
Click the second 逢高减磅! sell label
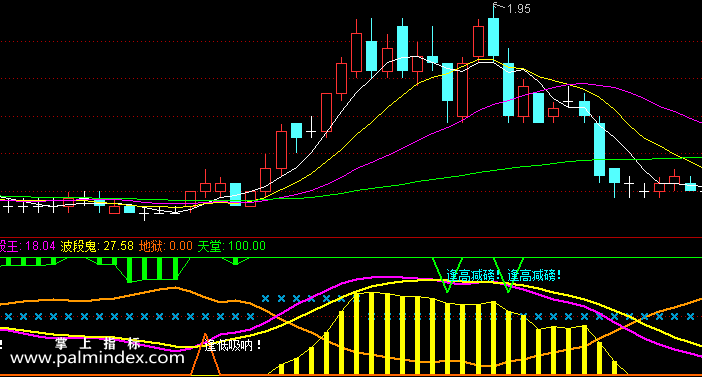534,275
